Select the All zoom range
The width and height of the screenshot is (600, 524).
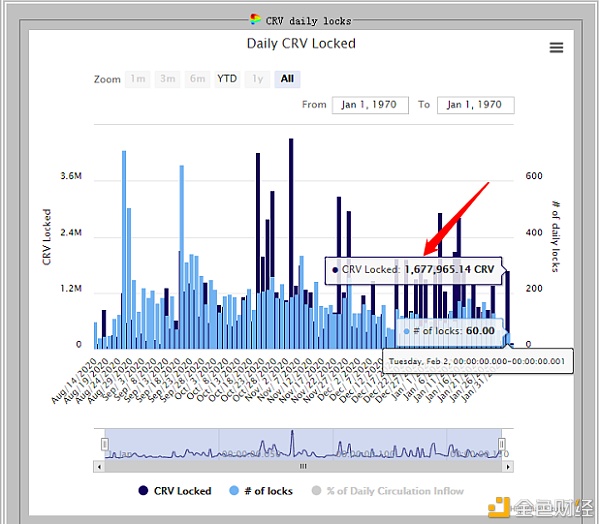[287, 79]
